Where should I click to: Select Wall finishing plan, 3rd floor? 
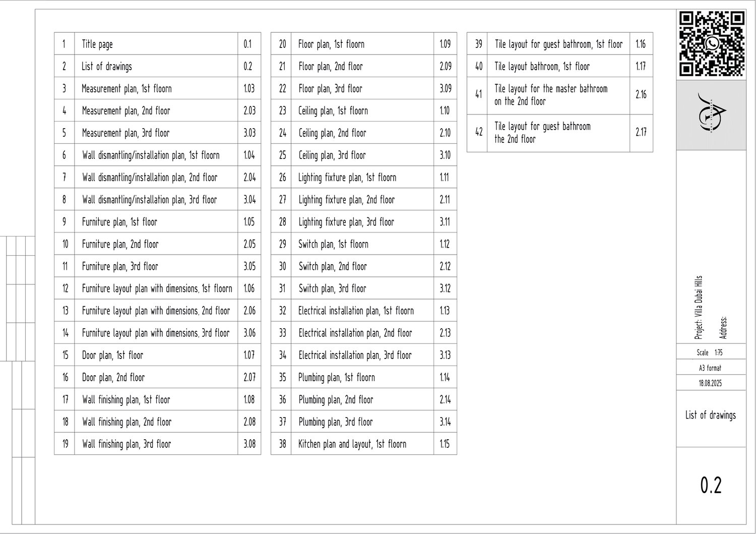tap(127, 444)
